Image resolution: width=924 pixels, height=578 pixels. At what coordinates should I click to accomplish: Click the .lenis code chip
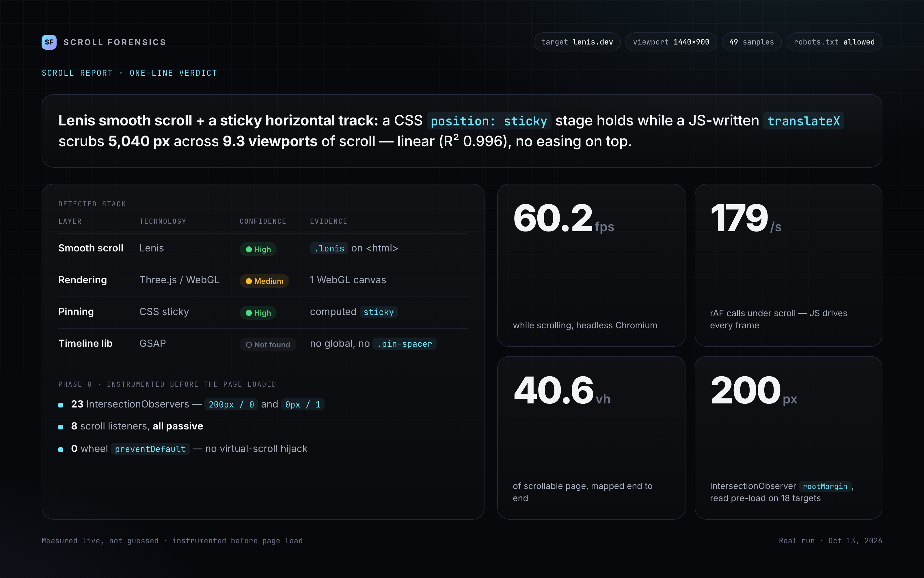329,249
